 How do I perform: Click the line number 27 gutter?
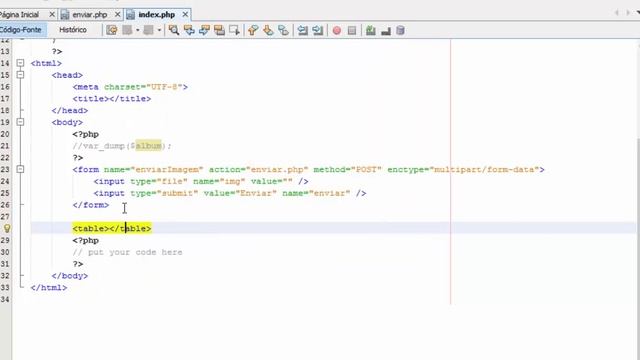(5, 217)
